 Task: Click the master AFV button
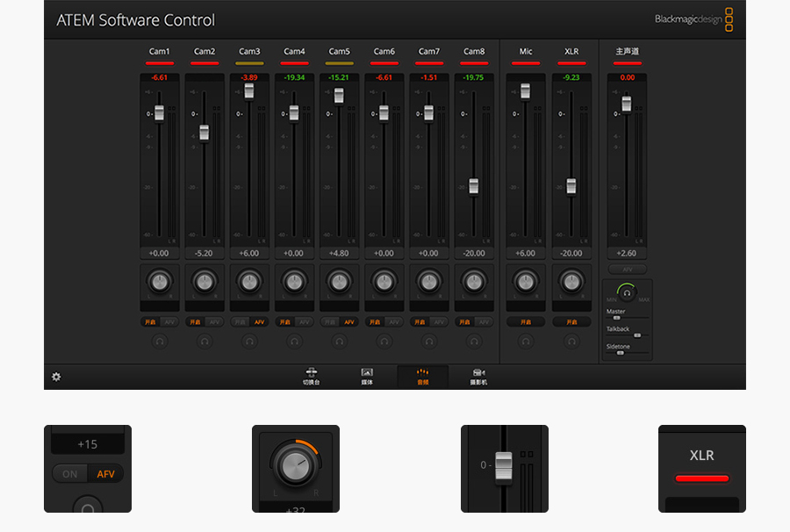click(x=627, y=270)
